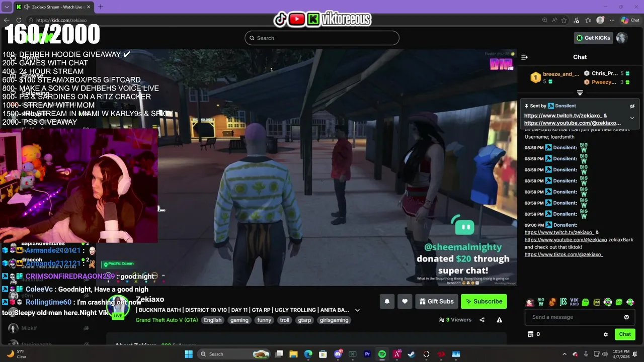The image size is (644, 362).
Task: Add this page to favorites star
Action: pyautogui.click(x=564, y=20)
